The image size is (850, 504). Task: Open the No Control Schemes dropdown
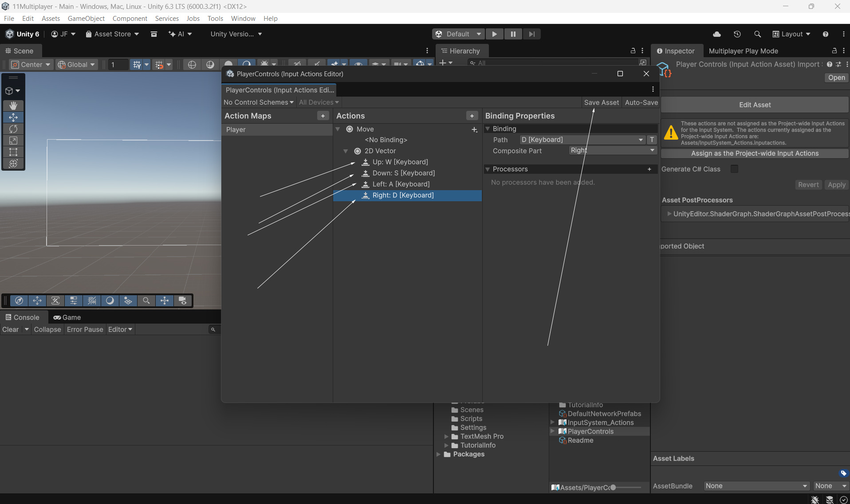[x=258, y=102]
